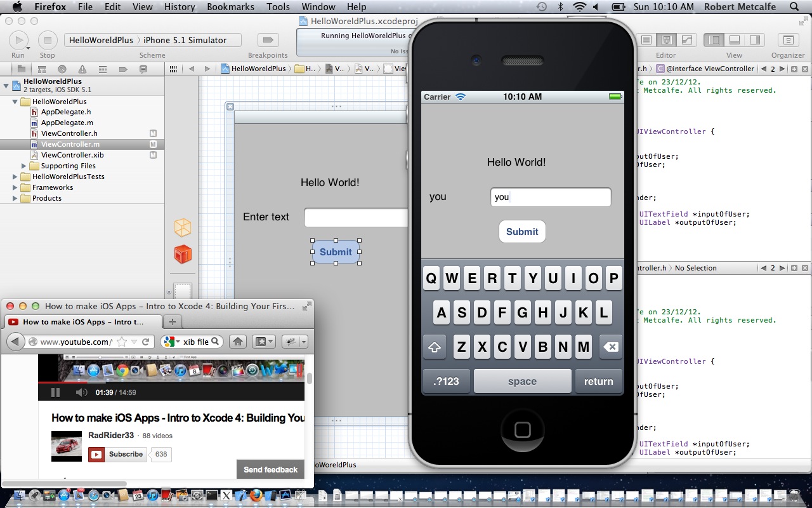Toggle Xcode Breakpoints button
This screenshot has width=812, height=508.
[268, 40]
